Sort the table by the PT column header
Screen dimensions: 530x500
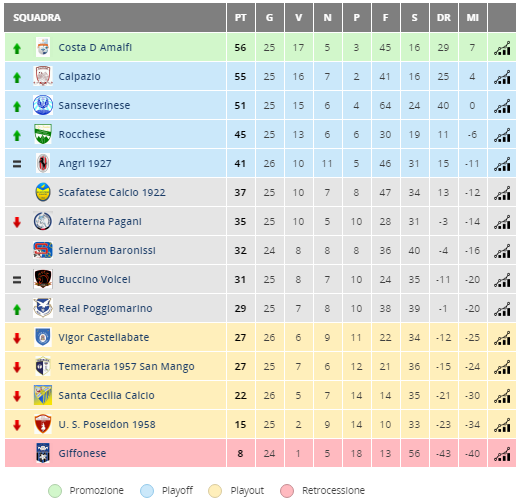[240, 18]
